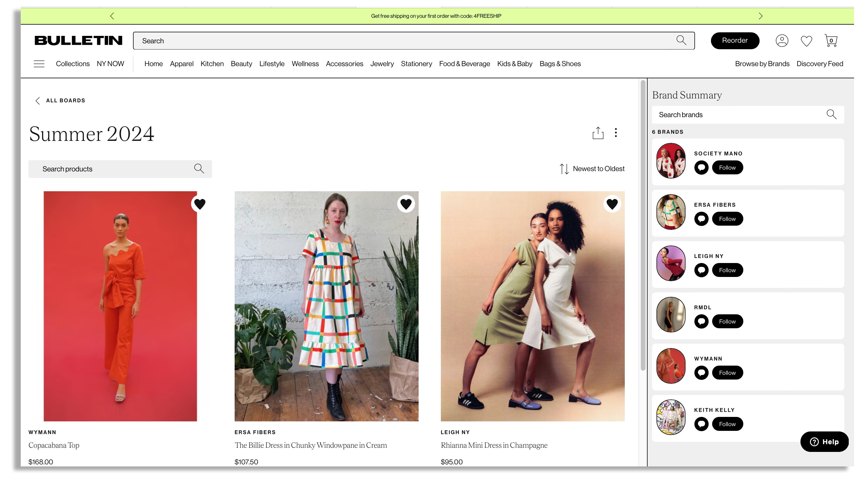This screenshot has width=868, height=478.
Task: Message the Society Mano brand
Action: pos(701,168)
